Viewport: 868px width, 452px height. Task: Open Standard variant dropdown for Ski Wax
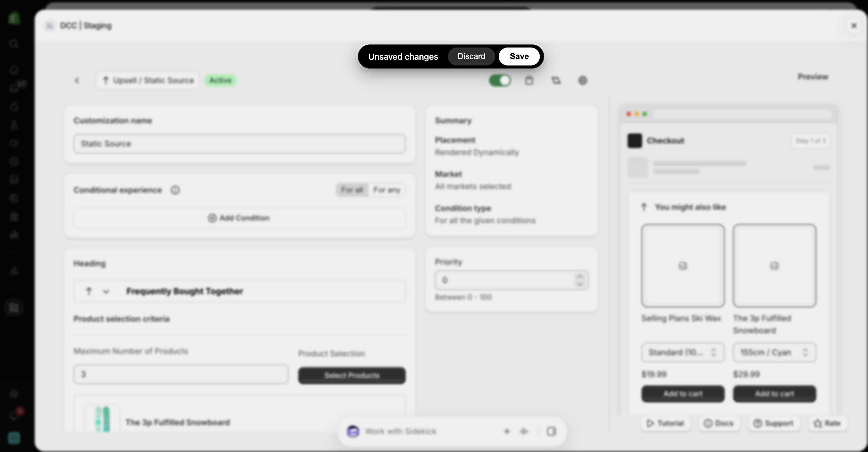pos(683,352)
